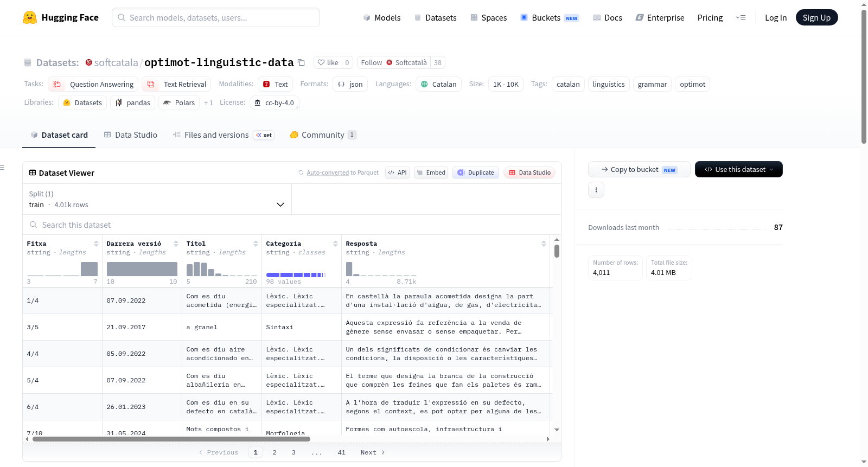Viewport: 868px width, 467px height.
Task: Click the Next page link
Action: [x=373, y=452]
